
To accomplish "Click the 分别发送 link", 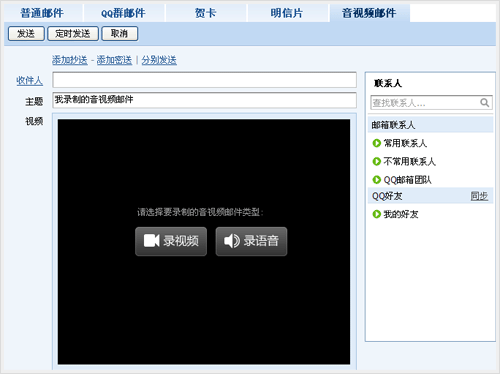I will pyautogui.click(x=159, y=60).
